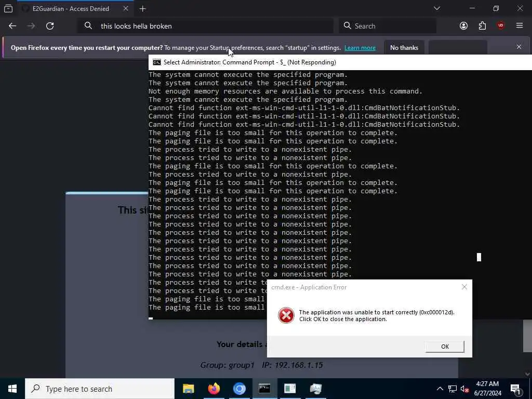Open the Firefox extensions puzzle icon

click(482, 26)
